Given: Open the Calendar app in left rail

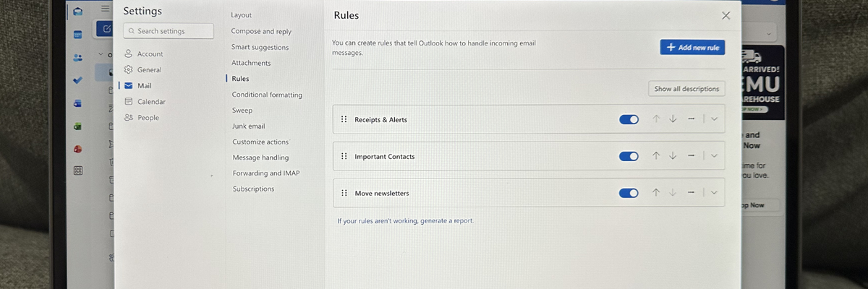Looking at the screenshot, I should tap(77, 34).
